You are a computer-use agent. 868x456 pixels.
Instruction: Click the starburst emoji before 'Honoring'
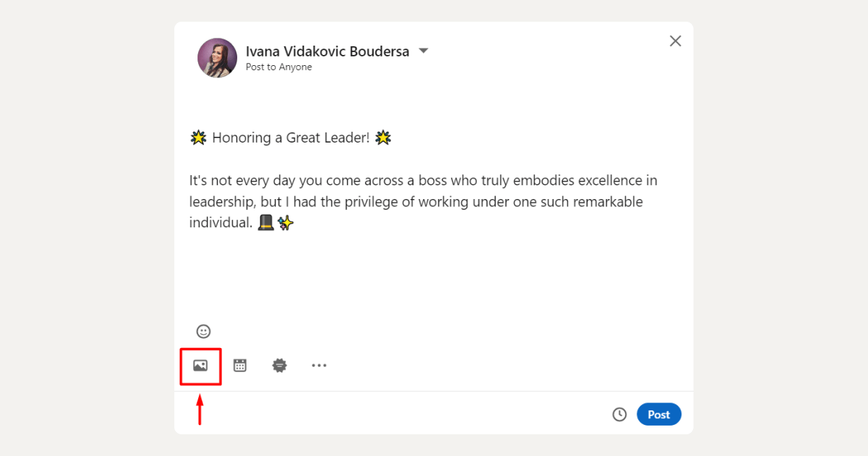198,138
